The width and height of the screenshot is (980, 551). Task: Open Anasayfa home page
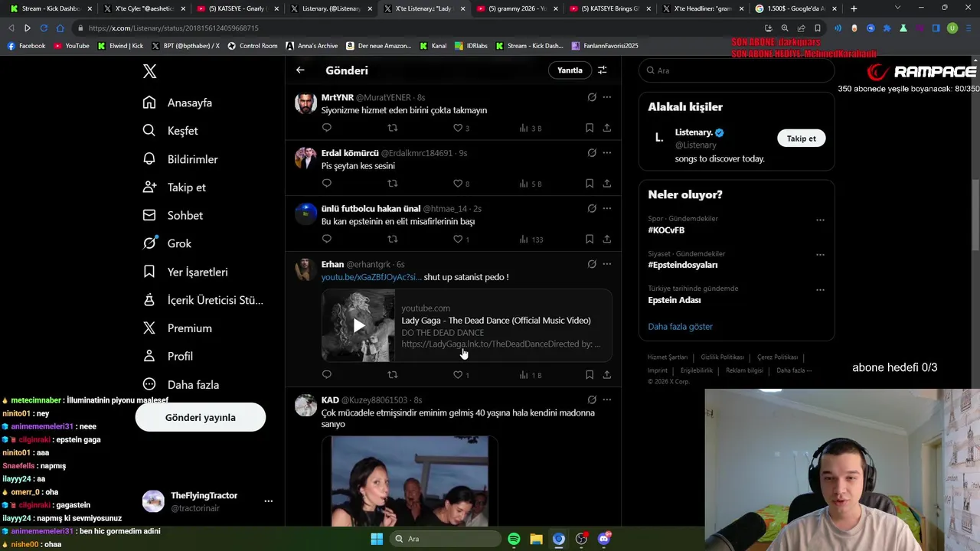click(x=177, y=103)
